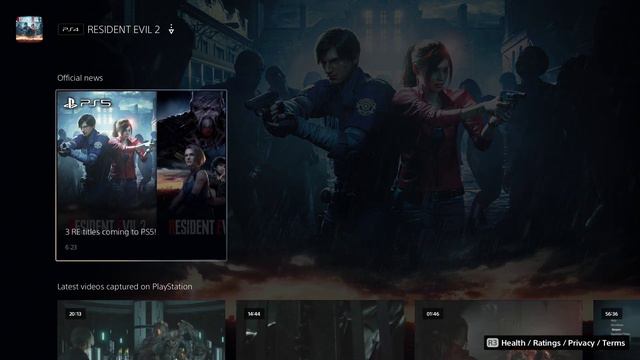Play the 20:13 captured video

tap(141, 330)
